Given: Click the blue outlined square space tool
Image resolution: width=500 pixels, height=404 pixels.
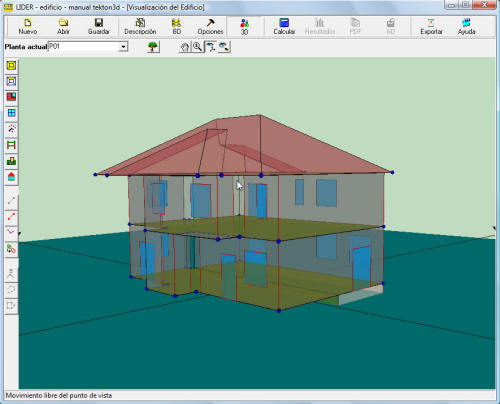Looking at the screenshot, I should (11, 81).
